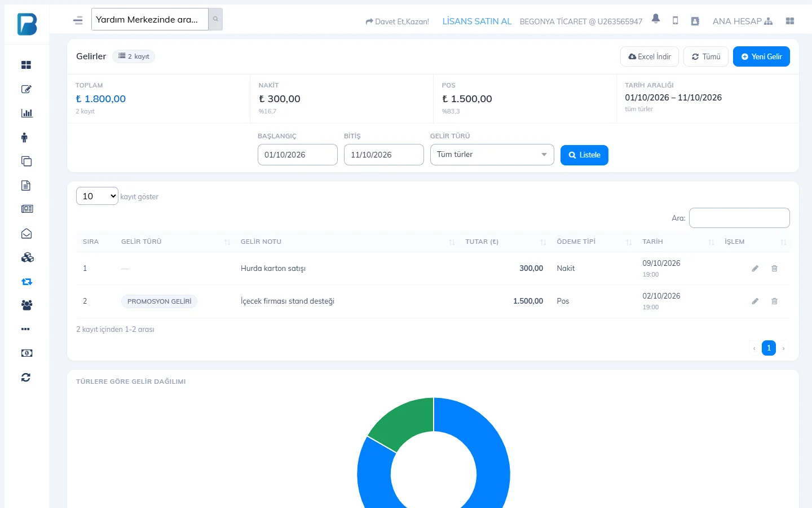This screenshot has width=812, height=508.
Task: Click the edit pencil-square sidebar icon
Action: [x=26, y=89]
